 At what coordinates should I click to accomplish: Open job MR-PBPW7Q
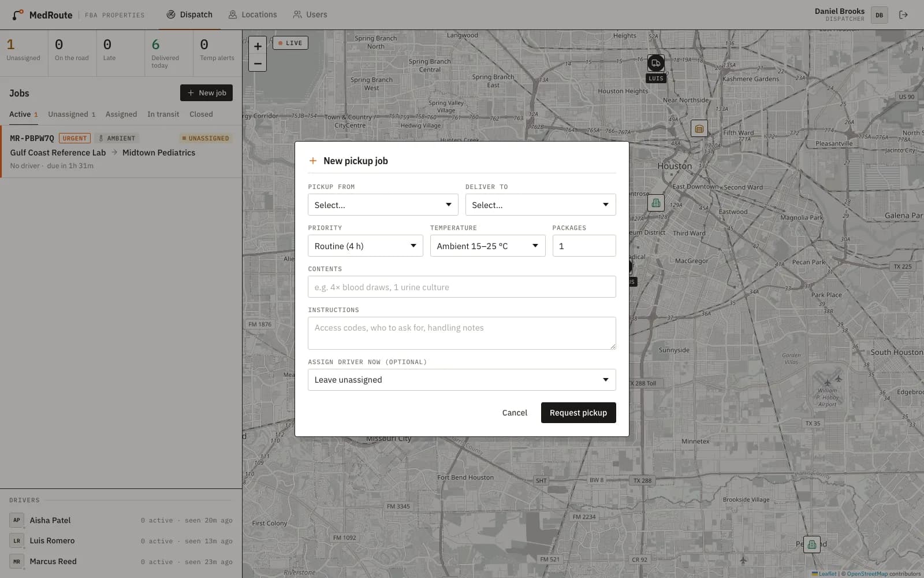click(121, 151)
